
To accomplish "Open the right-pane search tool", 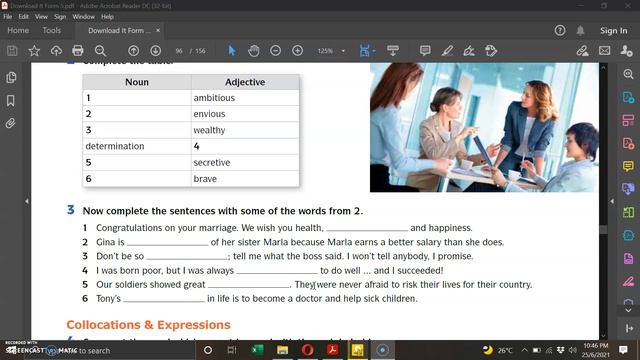I will tap(628, 74).
